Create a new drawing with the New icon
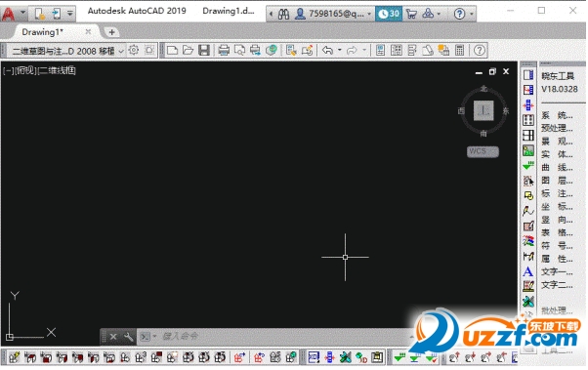Viewport: 588px width, 370px height. click(172, 50)
